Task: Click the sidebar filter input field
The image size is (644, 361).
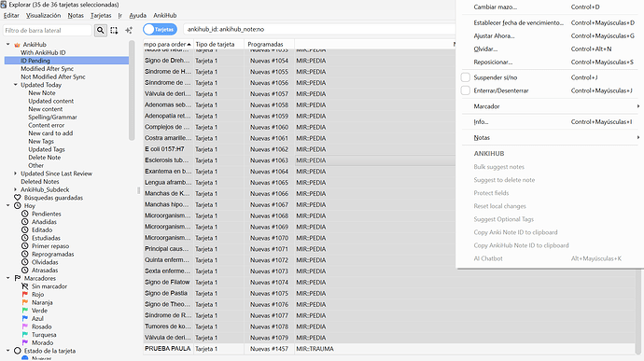Action: pos(48,30)
